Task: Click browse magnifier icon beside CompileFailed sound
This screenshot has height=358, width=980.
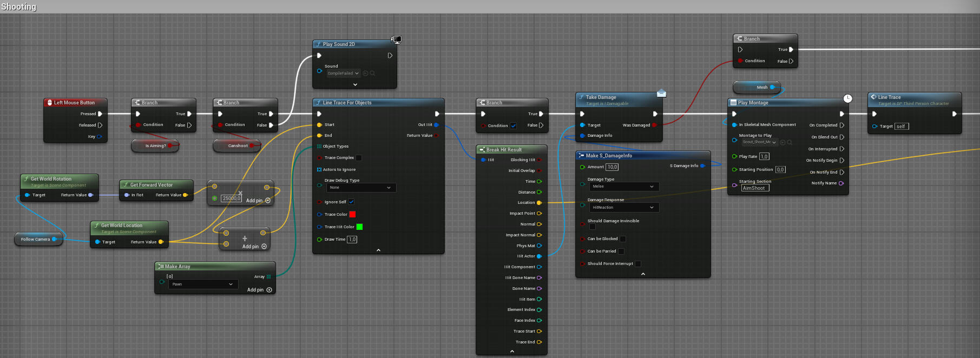Action: click(372, 74)
